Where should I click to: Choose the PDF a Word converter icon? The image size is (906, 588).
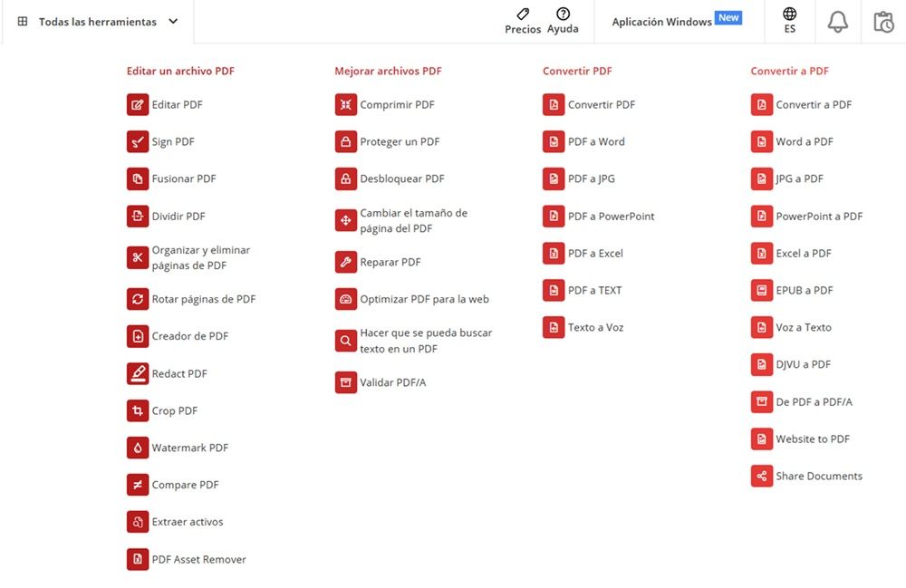coord(554,141)
